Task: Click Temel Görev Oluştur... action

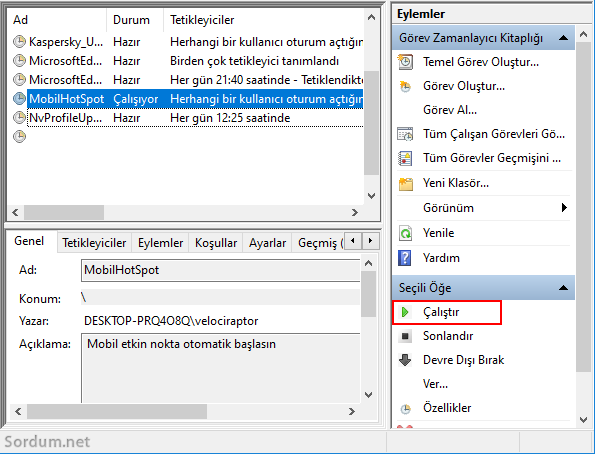Action: tap(481, 62)
